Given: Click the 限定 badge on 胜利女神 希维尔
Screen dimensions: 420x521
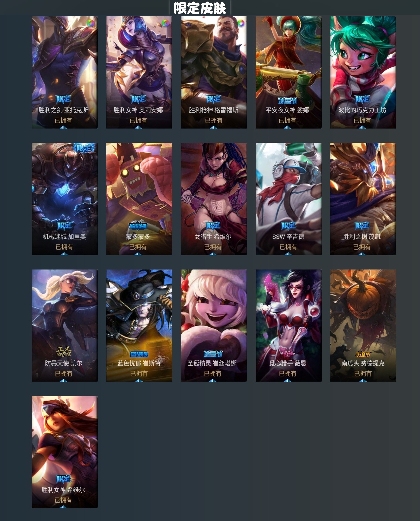Looking at the screenshot, I should click(63, 479).
